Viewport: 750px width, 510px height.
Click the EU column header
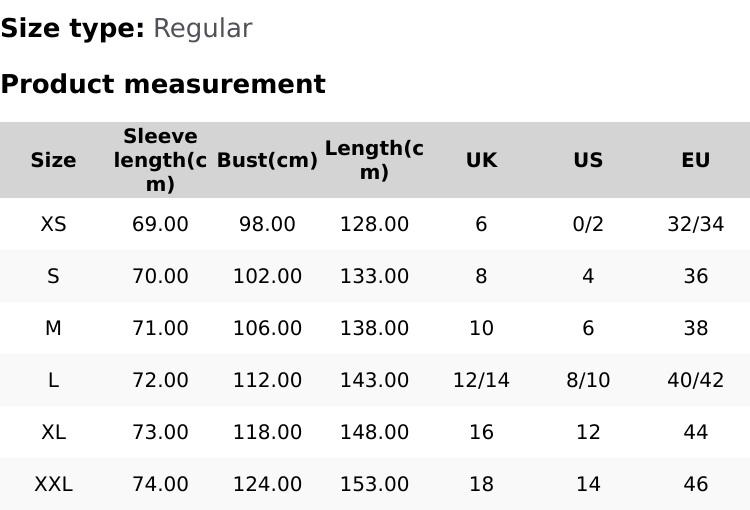coord(695,160)
